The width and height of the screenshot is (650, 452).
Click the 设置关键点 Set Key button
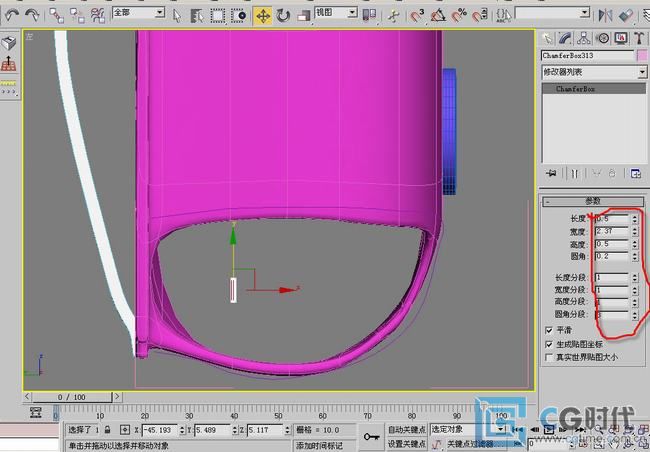tap(407, 445)
